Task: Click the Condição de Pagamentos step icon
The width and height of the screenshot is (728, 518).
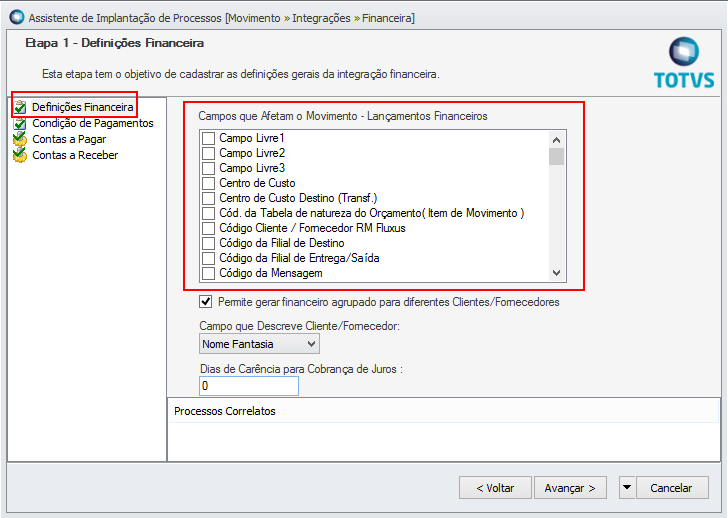Action: (20, 123)
